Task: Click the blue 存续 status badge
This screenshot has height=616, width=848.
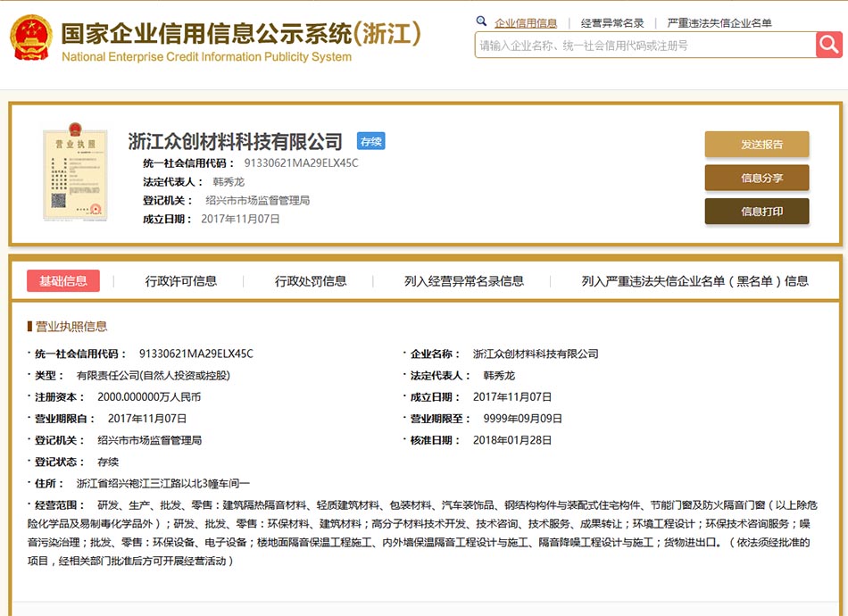Action: point(370,141)
